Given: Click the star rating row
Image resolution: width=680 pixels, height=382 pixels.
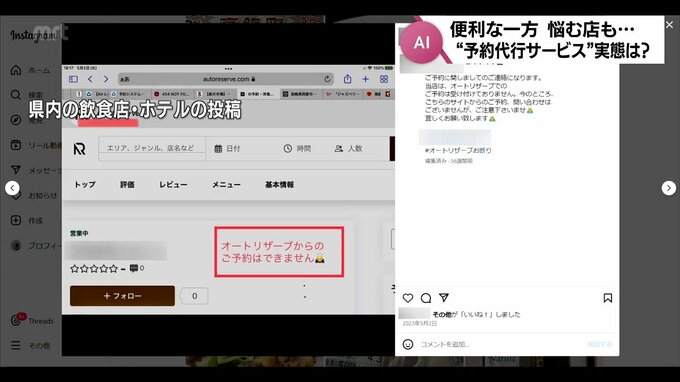Looking at the screenshot, I should pos(94,269).
